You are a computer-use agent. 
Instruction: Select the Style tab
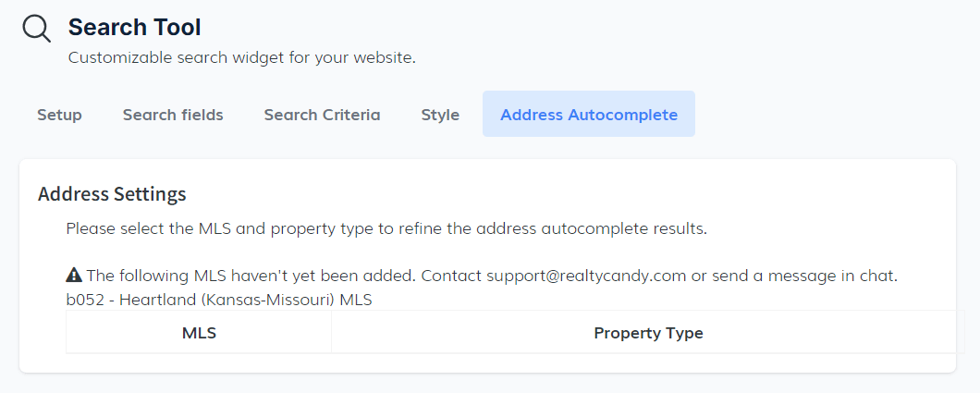click(x=440, y=115)
